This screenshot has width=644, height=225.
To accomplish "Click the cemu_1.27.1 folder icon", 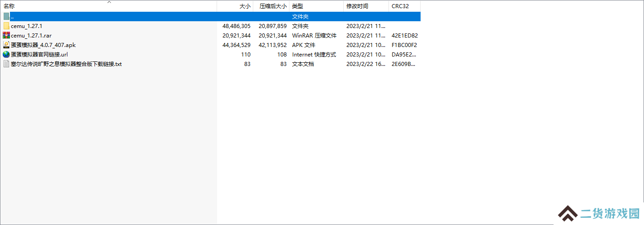I will (6, 26).
